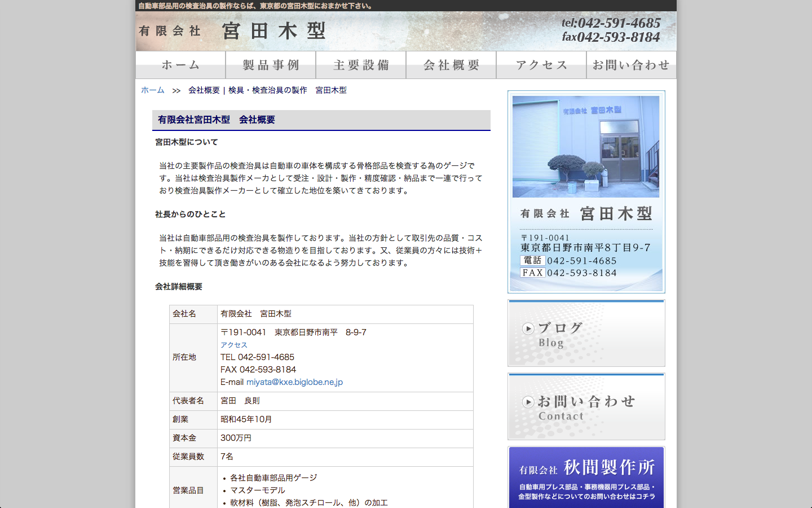Open the 会社概要 navigation tab
The width and height of the screenshot is (812, 508).
pos(451,65)
